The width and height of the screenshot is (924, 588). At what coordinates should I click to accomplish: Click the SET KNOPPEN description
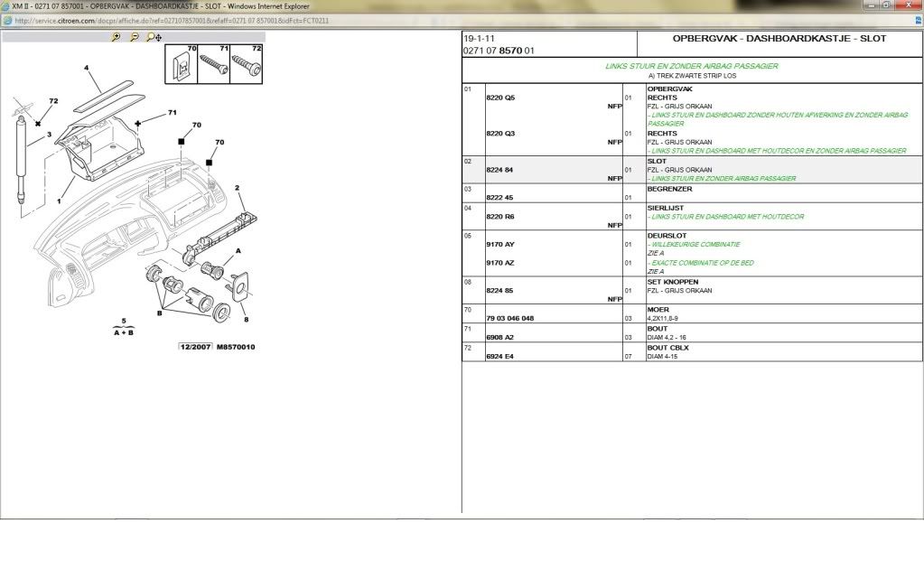click(x=672, y=282)
